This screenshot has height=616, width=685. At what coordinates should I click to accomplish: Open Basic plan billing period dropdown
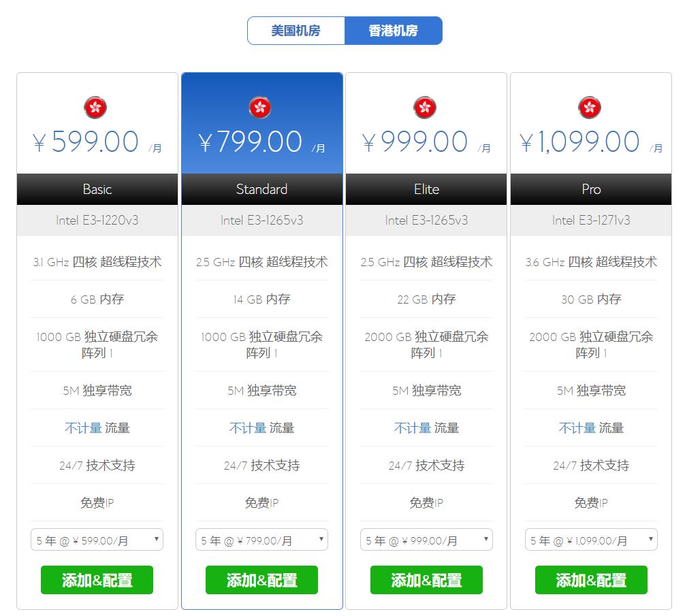(x=97, y=540)
